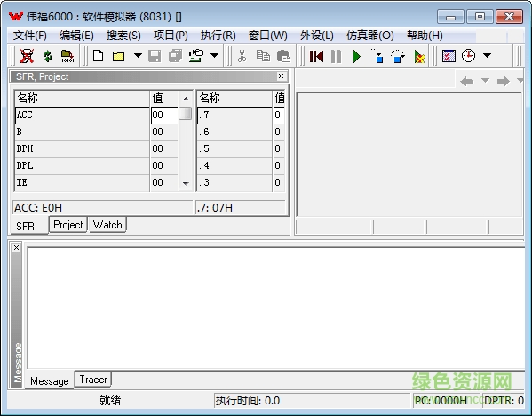532x416 pixels.
Task: Click the save floppy disk icon
Action: coord(155,56)
